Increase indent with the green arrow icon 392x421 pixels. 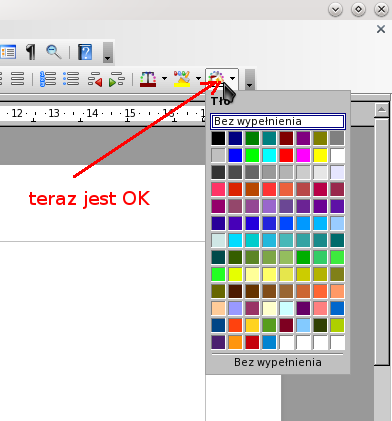[117, 79]
